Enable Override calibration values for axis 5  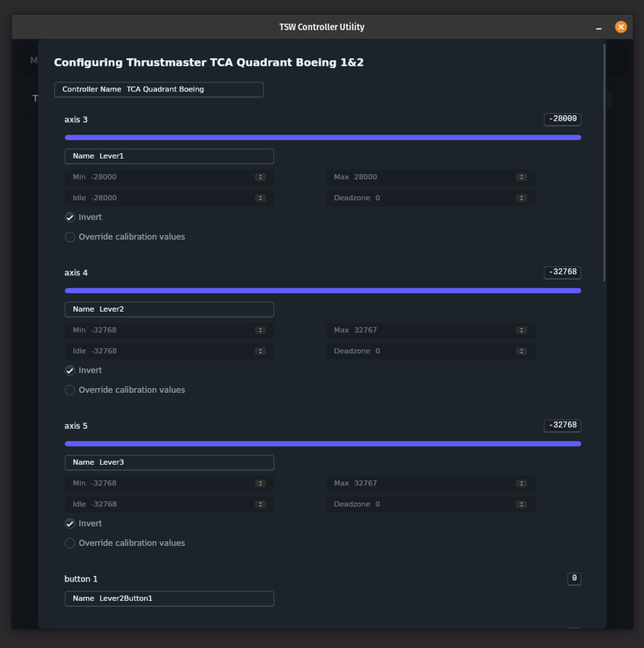tap(70, 543)
